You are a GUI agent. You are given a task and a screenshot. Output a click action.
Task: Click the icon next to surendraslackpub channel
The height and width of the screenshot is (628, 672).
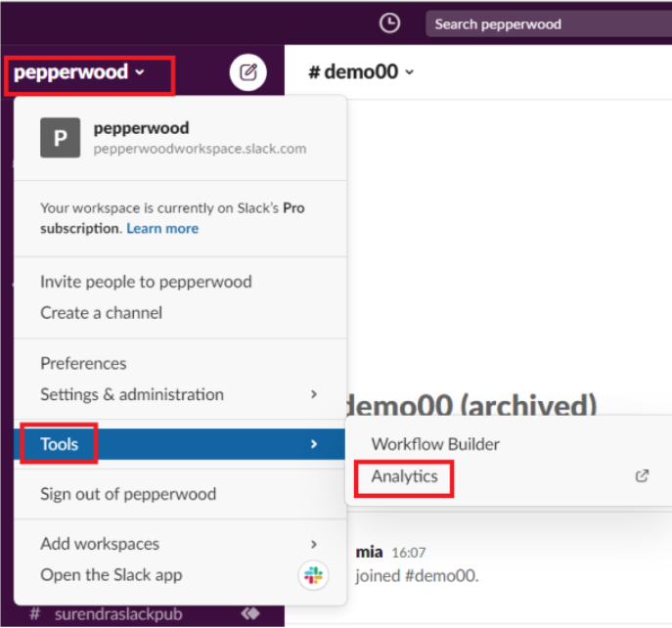click(x=250, y=613)
